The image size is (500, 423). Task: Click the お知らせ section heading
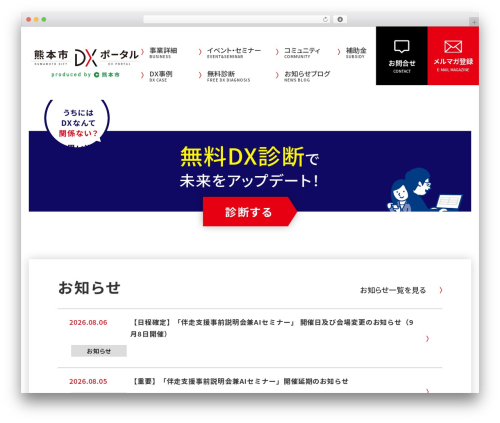89,288
